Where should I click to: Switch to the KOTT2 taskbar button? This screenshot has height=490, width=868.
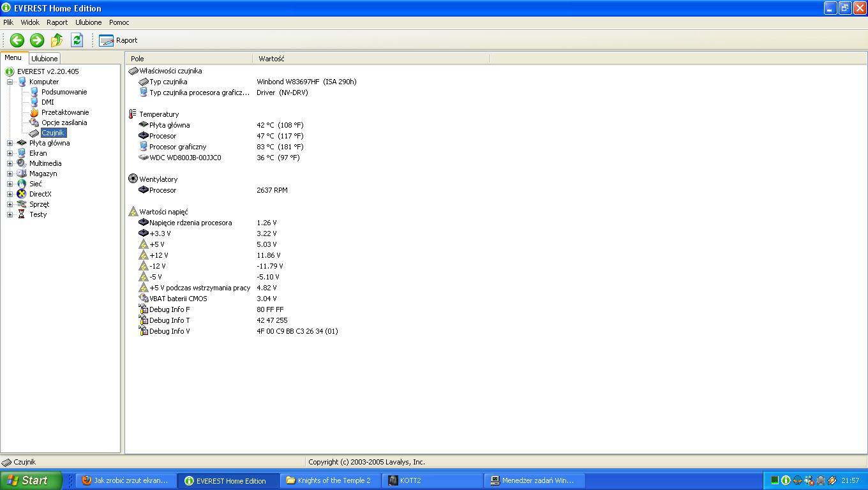432,480
